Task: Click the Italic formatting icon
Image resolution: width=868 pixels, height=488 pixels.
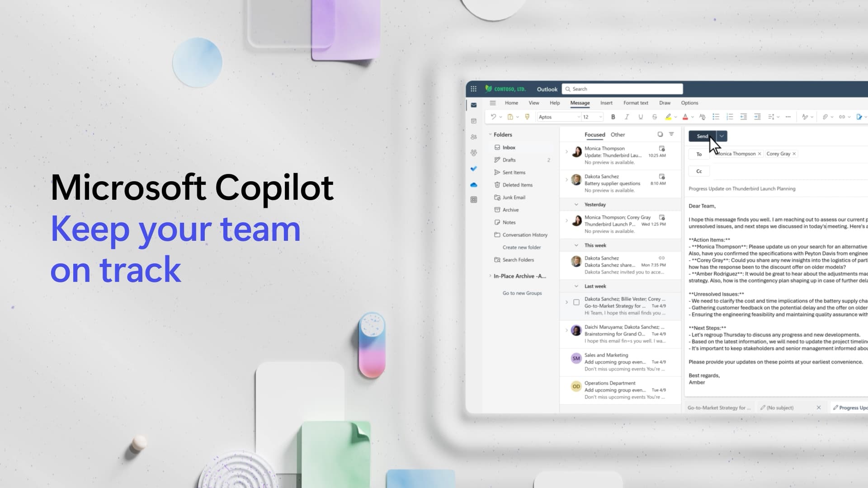Action: (x=627, y=117)
